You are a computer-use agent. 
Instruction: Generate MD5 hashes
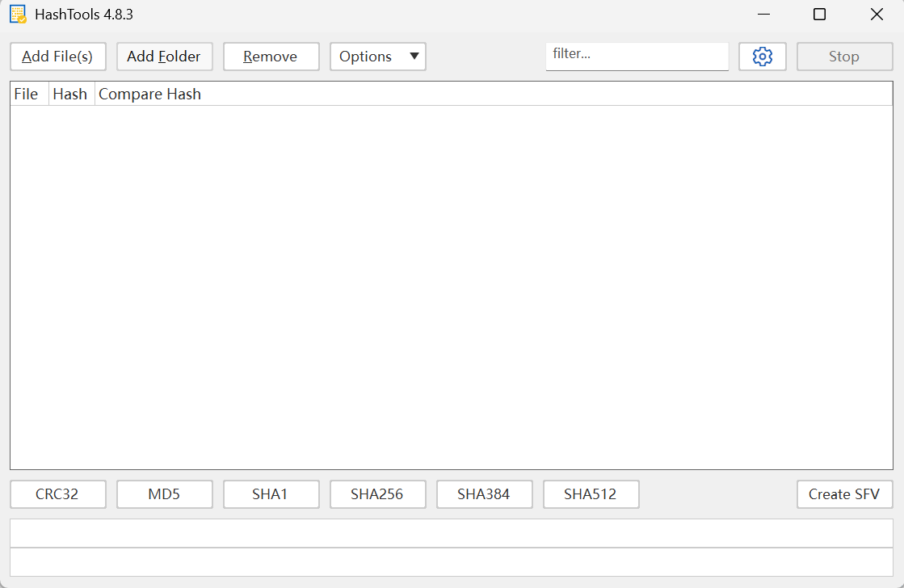click(164, 493)
